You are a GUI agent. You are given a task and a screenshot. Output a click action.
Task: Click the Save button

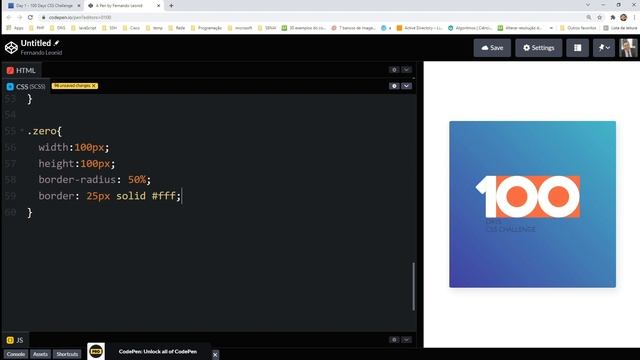[x=492, y=48]
